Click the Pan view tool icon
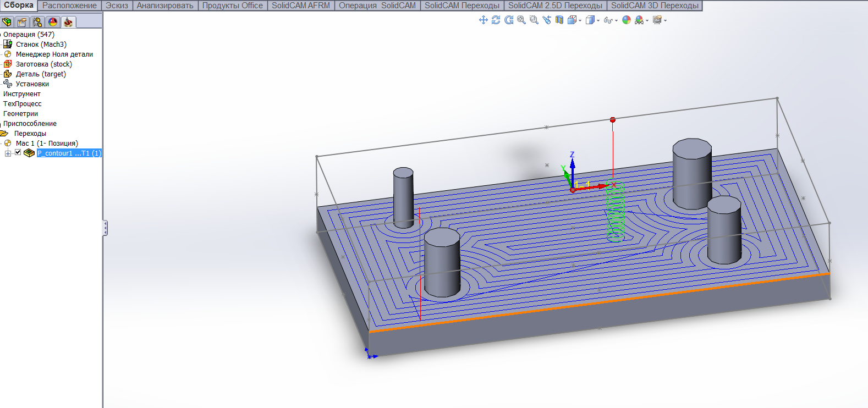The height and width of the screenshot is (408, 868). click(x=483, y=20)
